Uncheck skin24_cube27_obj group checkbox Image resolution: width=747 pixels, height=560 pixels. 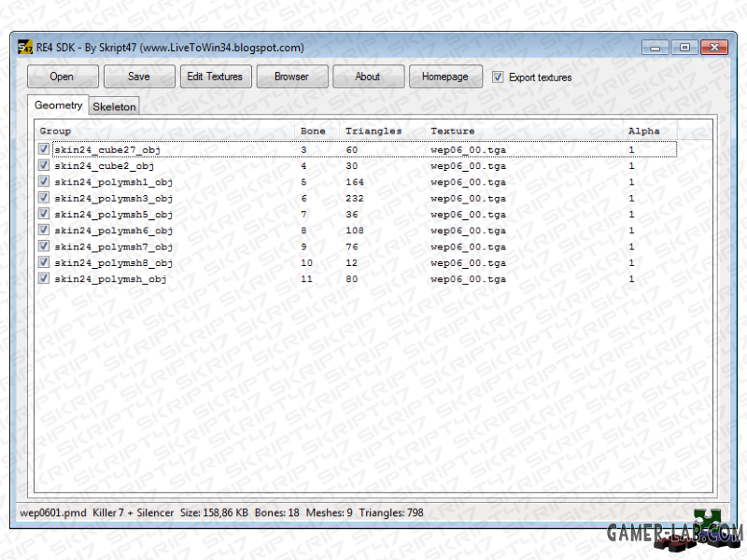tap(44, 149)
